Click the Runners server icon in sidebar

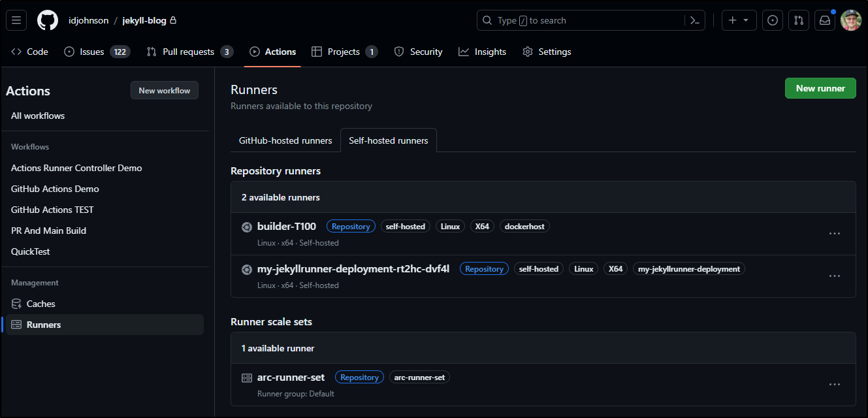point(16,325)
